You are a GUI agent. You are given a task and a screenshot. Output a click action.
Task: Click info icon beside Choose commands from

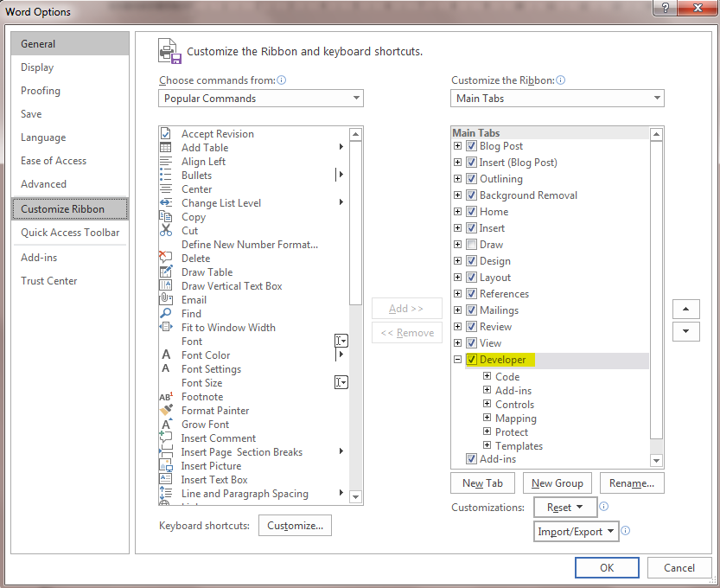282,80
